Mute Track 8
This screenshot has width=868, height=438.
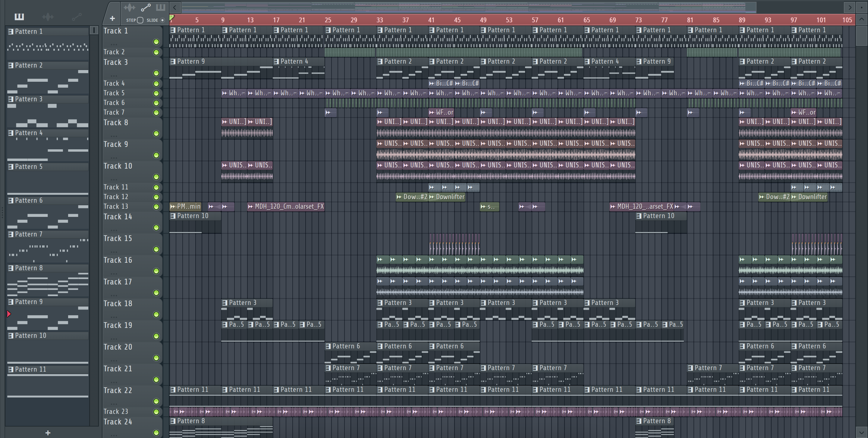[156, 134]
